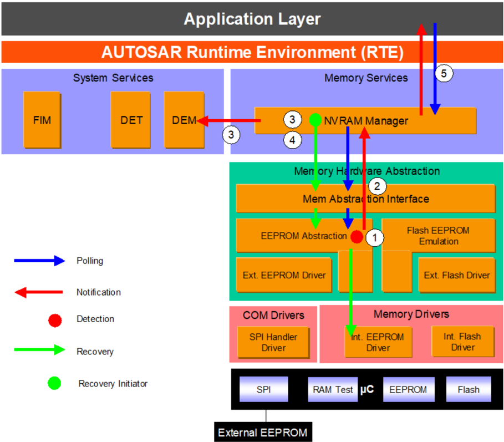Select the Recovery legend label
This screenshot has width=504, height=442.
pyautogui.click(x=95, y=352)
